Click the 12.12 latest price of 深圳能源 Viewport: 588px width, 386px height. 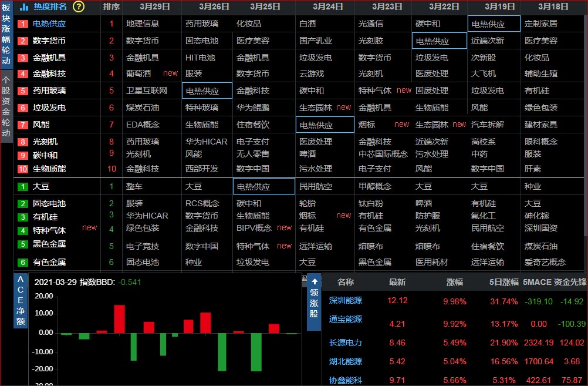pos(397,300)
